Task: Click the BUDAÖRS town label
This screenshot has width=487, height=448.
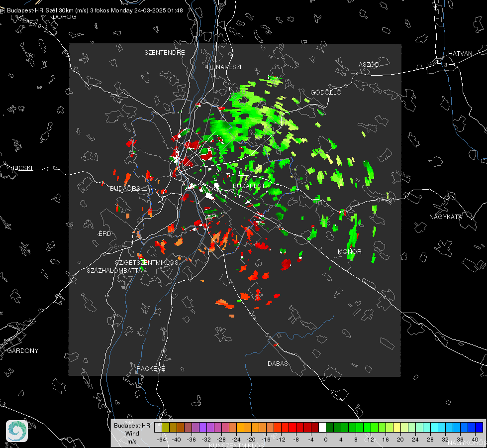Action: click(x=125, y=188)
